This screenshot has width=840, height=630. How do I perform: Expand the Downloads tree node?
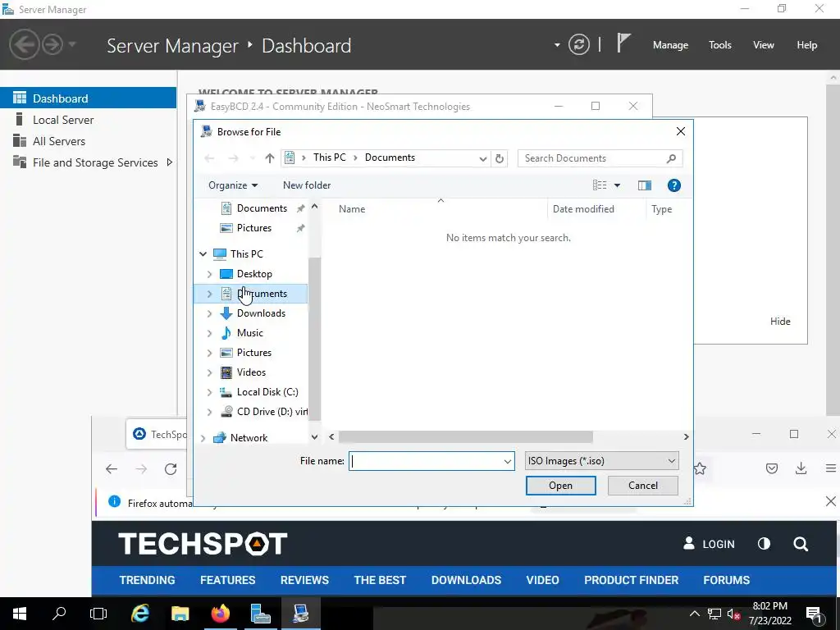[x=209, y=313]
